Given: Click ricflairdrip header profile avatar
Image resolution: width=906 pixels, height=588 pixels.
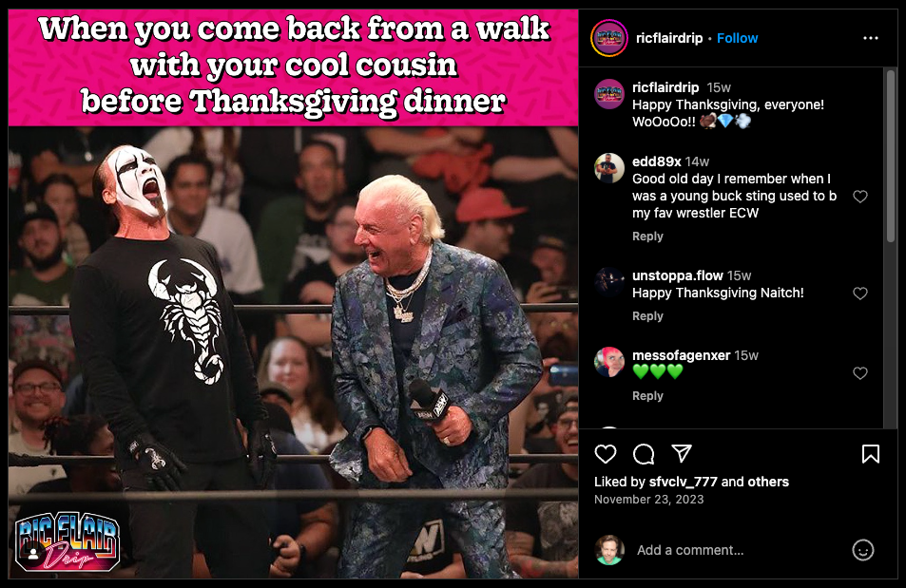Looking at the screenshot, I should pyautogui.click(x=609, y=38).
